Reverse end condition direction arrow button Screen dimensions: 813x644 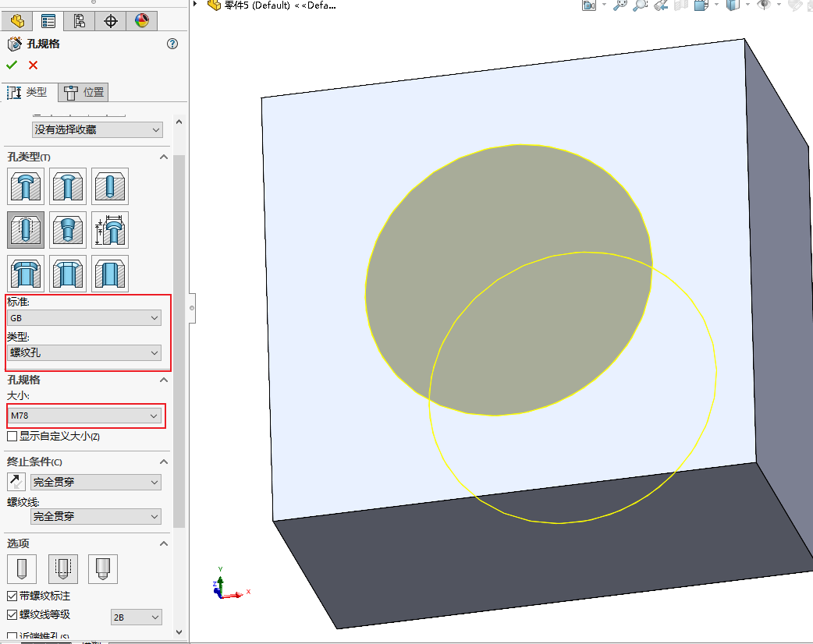coord(16,482)
